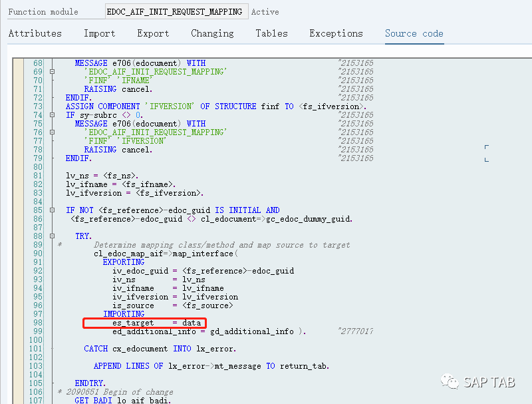Click the EXPORTING keyword on line 91
Viewport: 532px width, 404px height.
[x=124, y=262]
